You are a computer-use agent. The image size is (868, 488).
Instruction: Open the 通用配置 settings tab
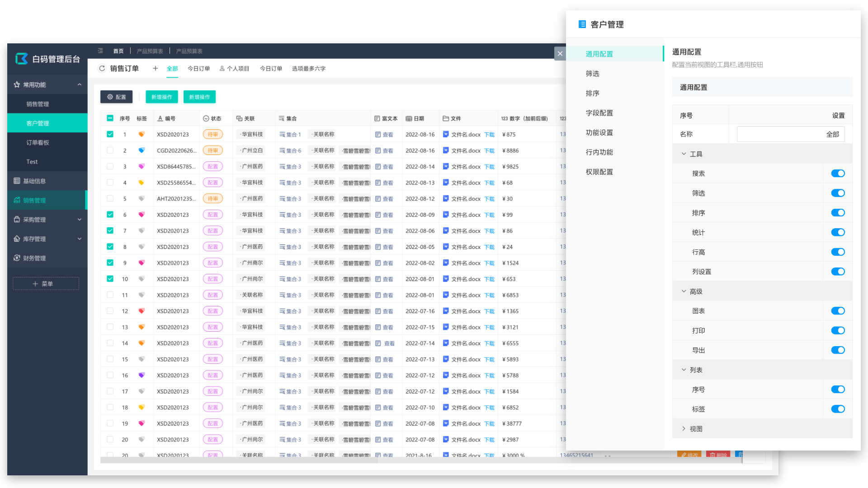pos(614,54)
